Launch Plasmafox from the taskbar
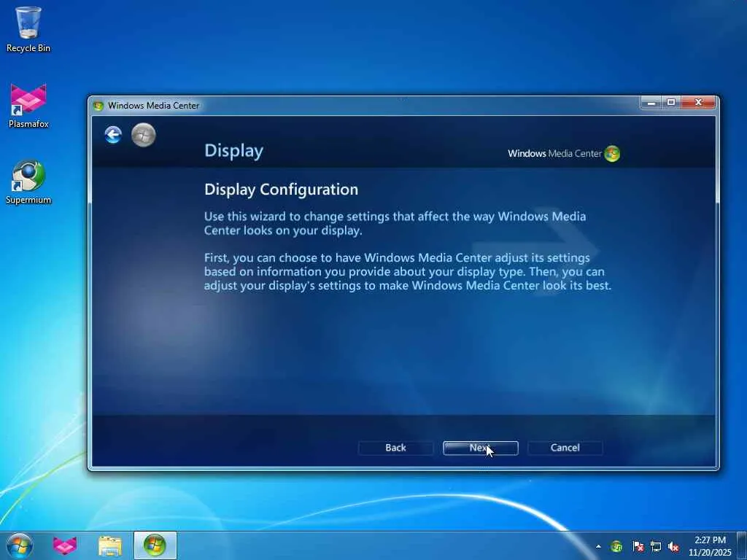This screenshot has height=560, width=747. tap(64, 545)
